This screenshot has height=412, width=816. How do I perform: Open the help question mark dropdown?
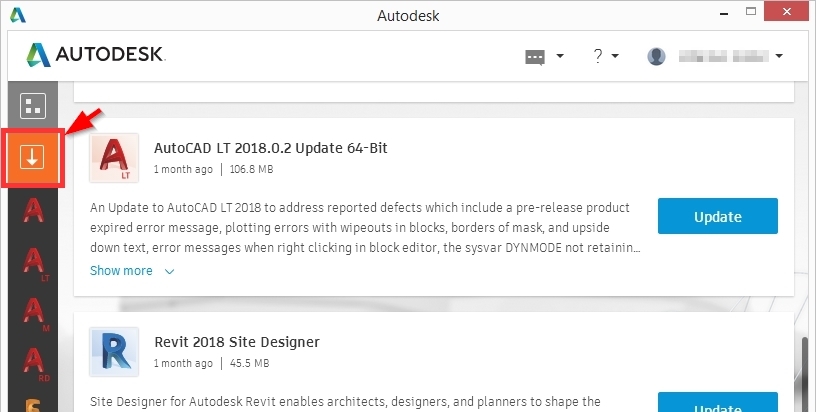(598, 56)
